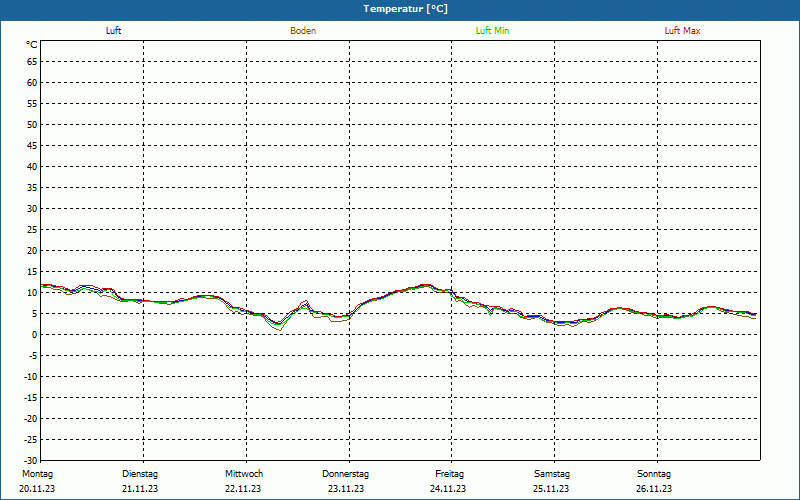
Task: Select the 45 value on the y-axis
Action: (32, 146)
